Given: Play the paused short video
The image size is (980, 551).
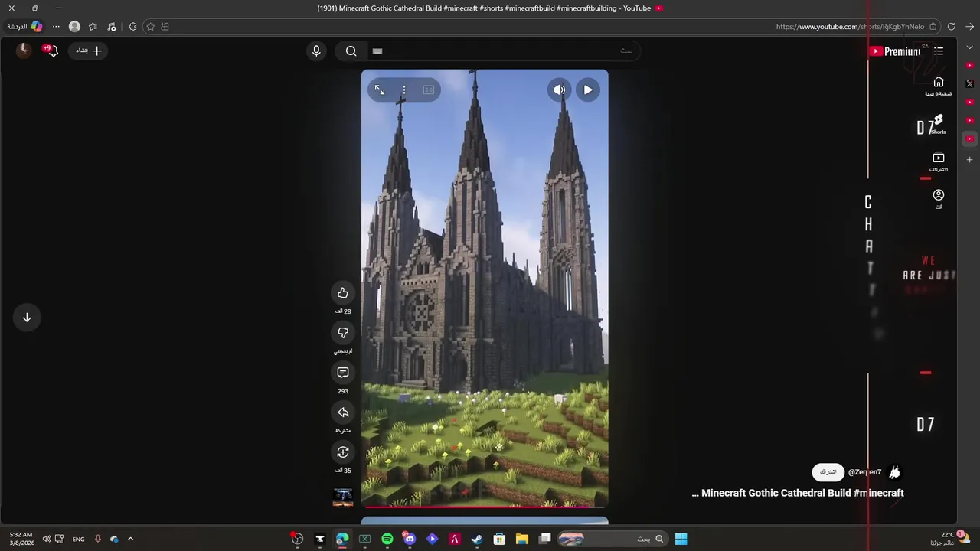Looking at the screenshot, I should [587, 90].
